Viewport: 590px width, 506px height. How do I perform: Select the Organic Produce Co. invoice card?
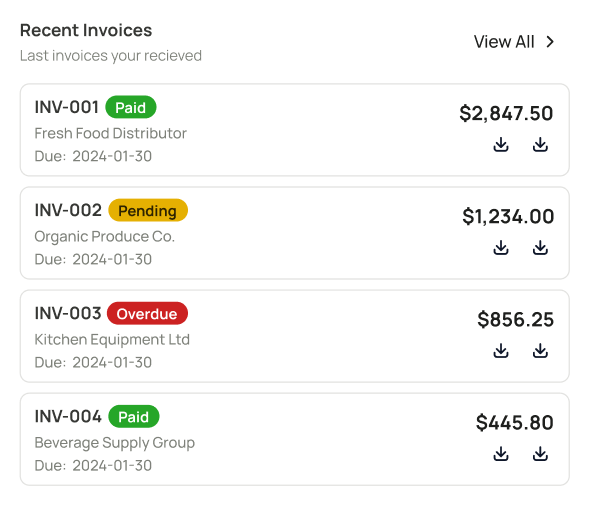[295, 233]
